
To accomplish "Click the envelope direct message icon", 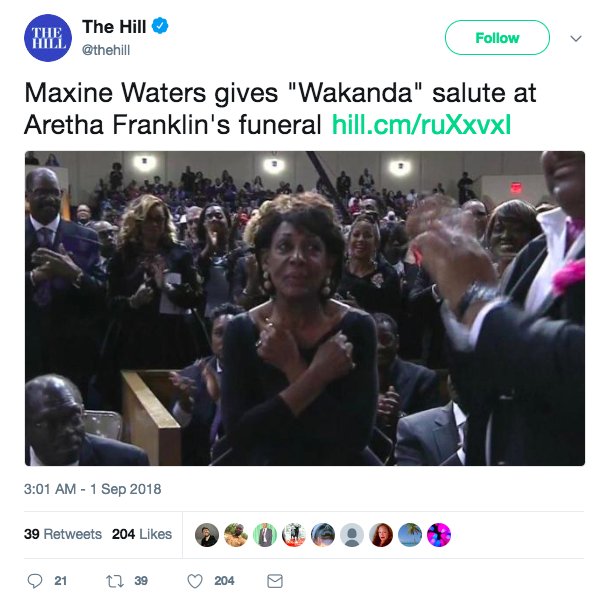I will (x=275, y=581).
